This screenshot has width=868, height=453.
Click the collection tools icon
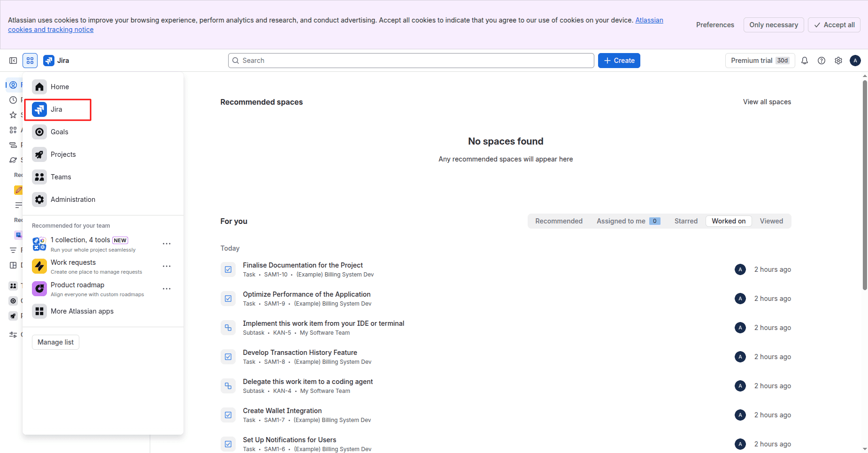(39, 244)
